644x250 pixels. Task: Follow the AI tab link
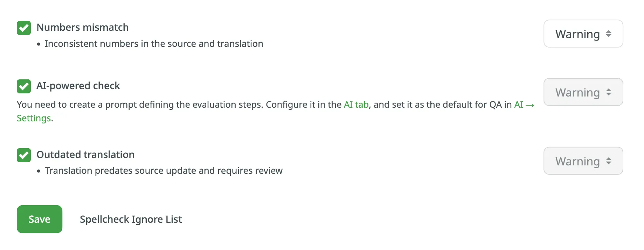(356, 105)
